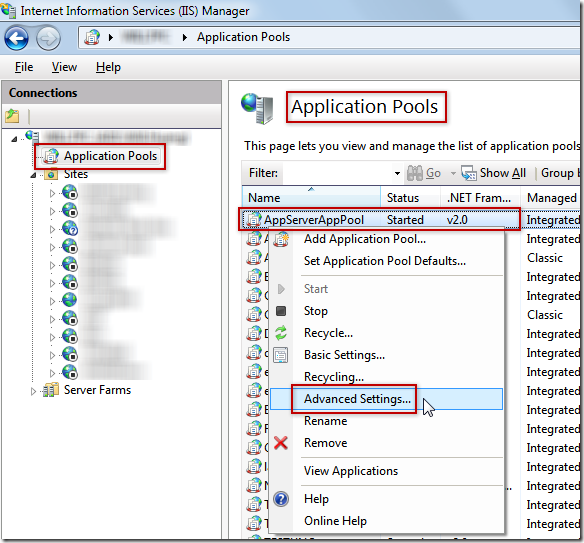Click the large Application Pools page header icon
584x543 pixels.
pyautogui.click(x=258, y=108)
